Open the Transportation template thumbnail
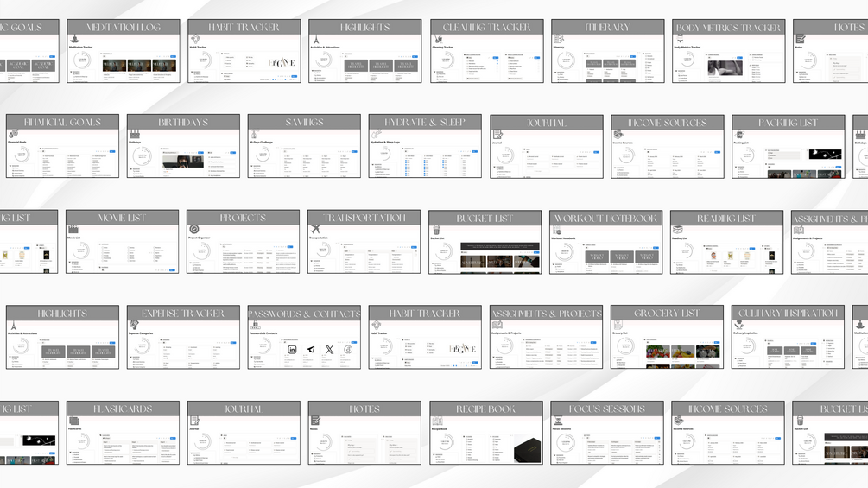868x488 pixels. click(x=364, y=242)
